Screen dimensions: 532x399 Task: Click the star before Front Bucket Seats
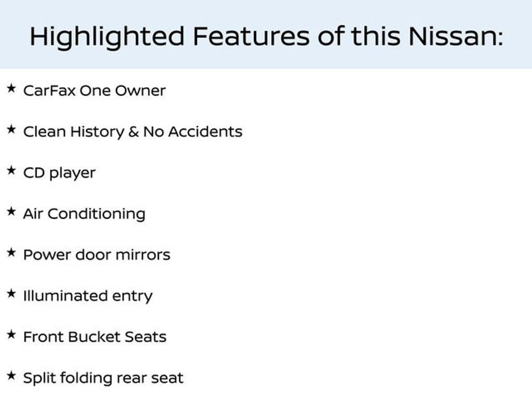[x=11, y=335]
